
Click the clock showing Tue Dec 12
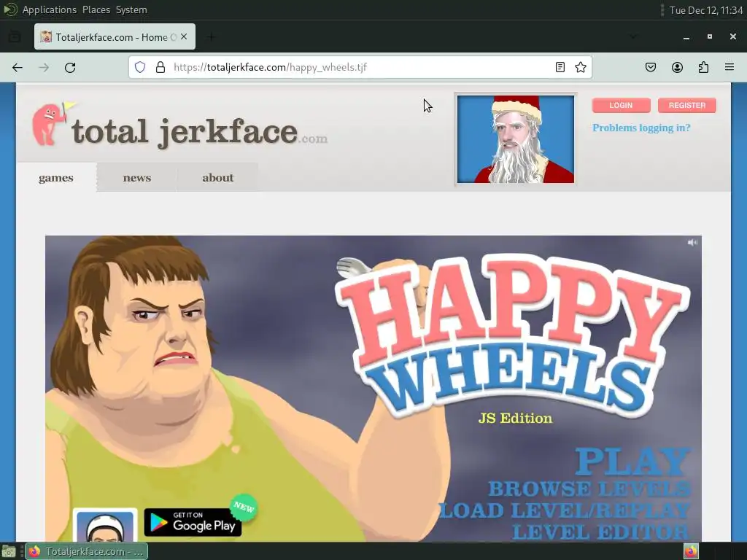pyautogui.click(x=706, y=10)
